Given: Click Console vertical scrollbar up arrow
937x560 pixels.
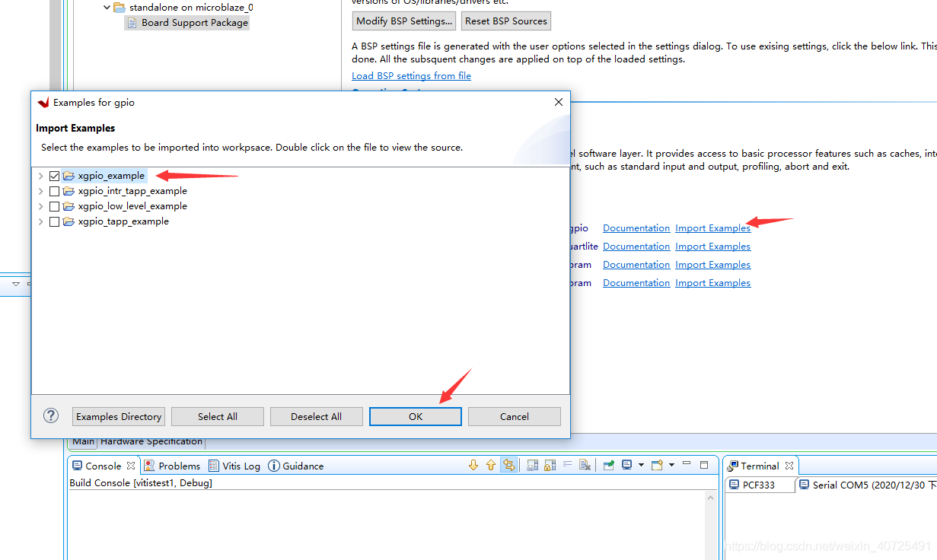Looking at the screenshot, I should pyautogui.click(x=711, y=498).
